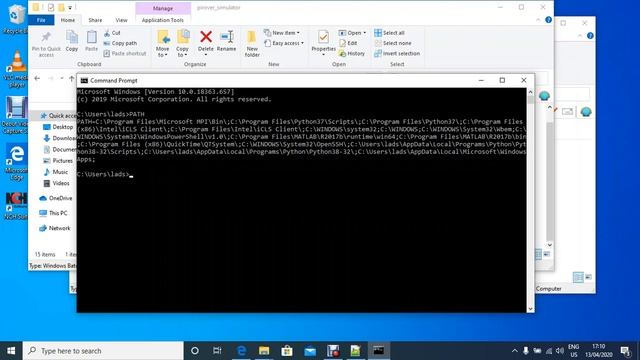Click Command Prompt title bar icon
Screen dimensions: 640x360
click(84, 80)
